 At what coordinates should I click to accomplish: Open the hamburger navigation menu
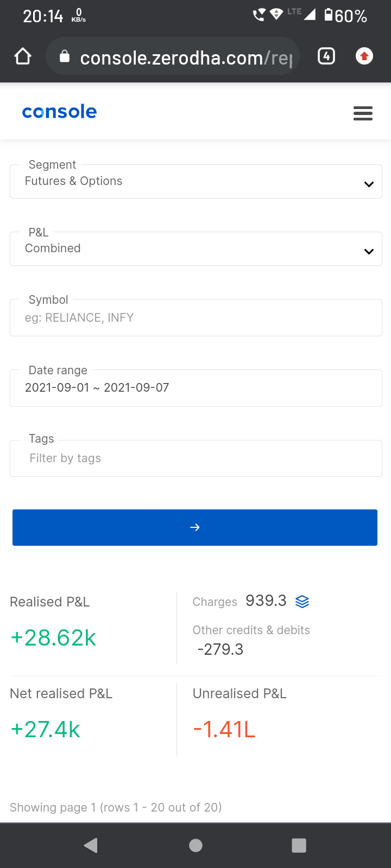pos(363,113)
